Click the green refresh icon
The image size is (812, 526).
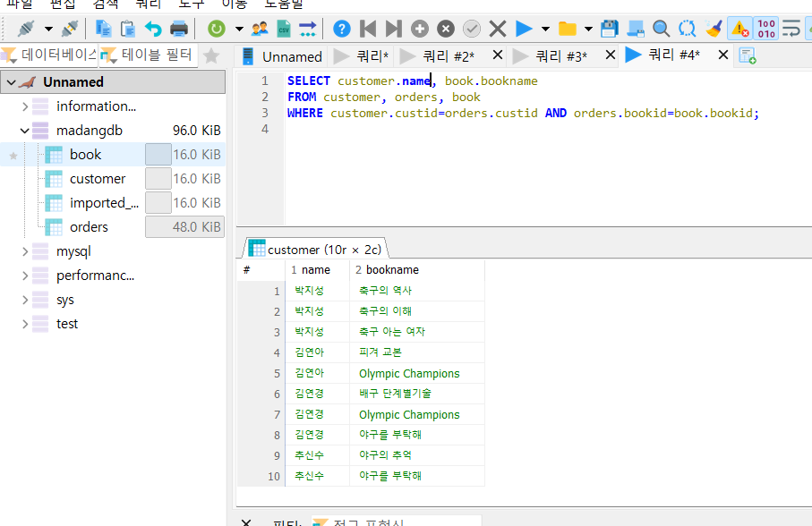click(x=217, y=29)
